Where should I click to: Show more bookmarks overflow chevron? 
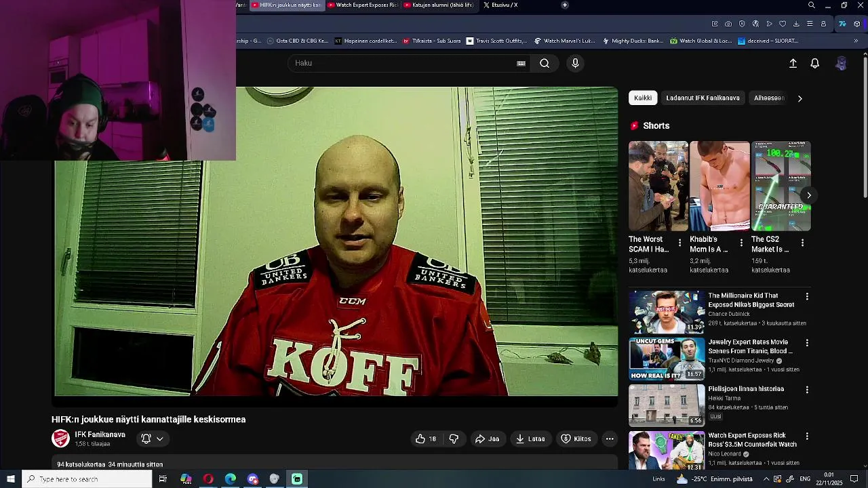pos(856,41)
